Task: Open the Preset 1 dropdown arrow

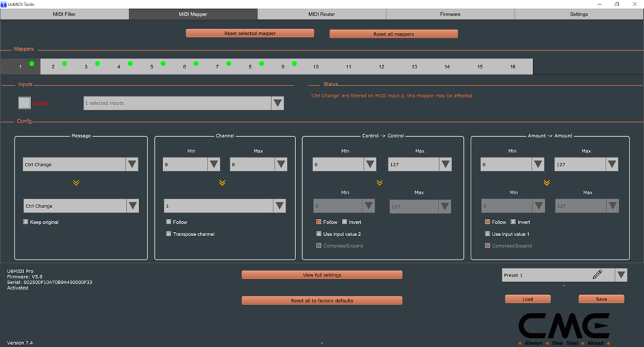Action: [x=621, y=274]
